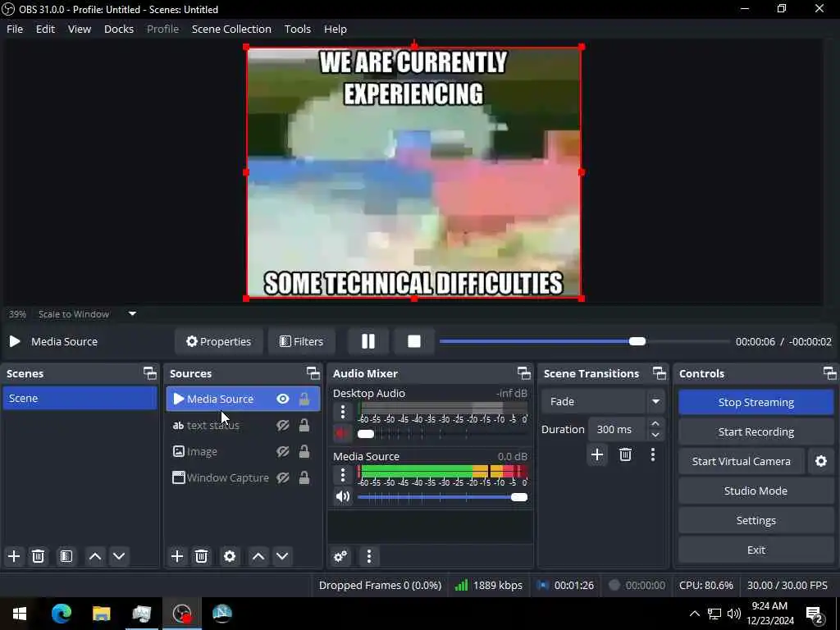Open scene filters icon in Scenes panel
This screenshot has width=840, height=630.
pos(66,556)
